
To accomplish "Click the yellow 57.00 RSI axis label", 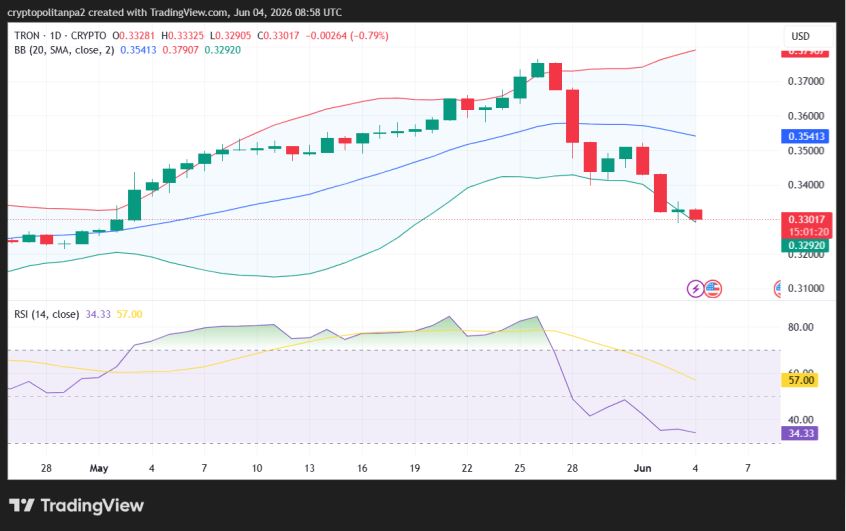I will click(800, 380).
